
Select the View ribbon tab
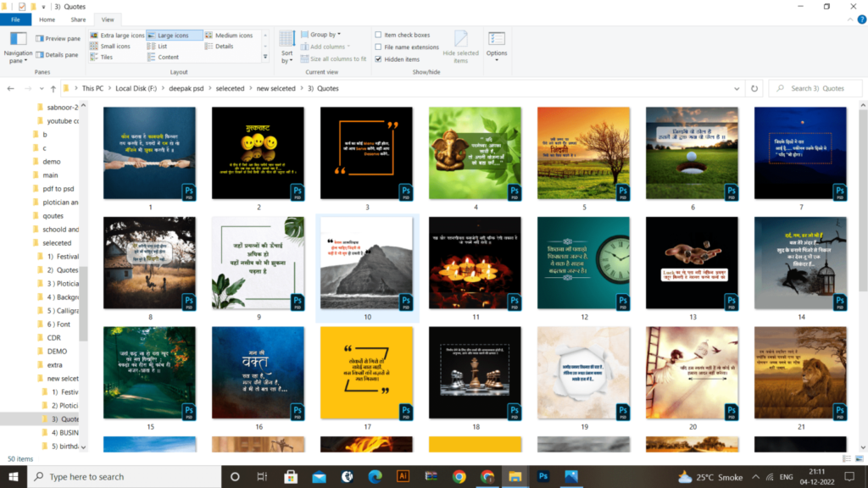[x=108, y=19]
